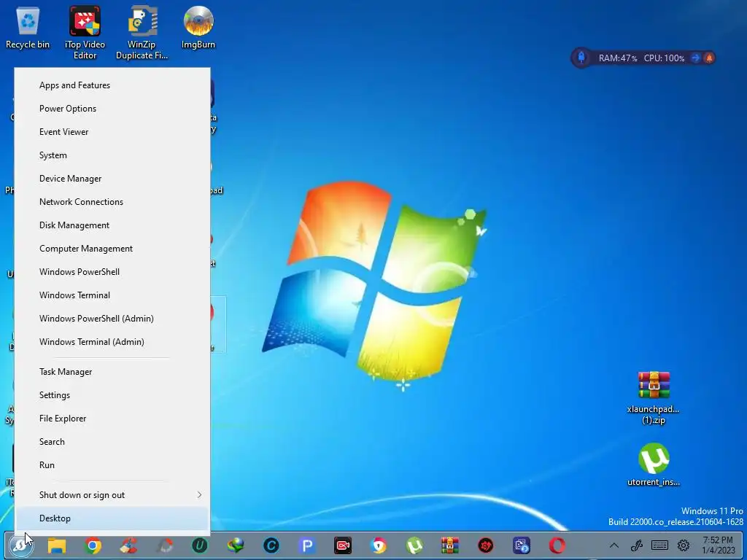Open the touch keyboard tray icon

tap(659, 545)
